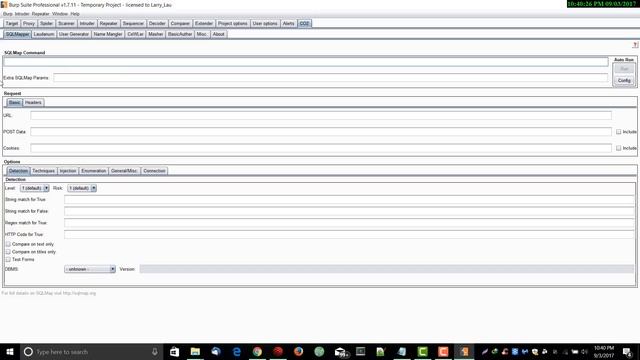640x360 pixels.
Task: Open Microsoft Store from the taskbar
Action: [174, 351]
